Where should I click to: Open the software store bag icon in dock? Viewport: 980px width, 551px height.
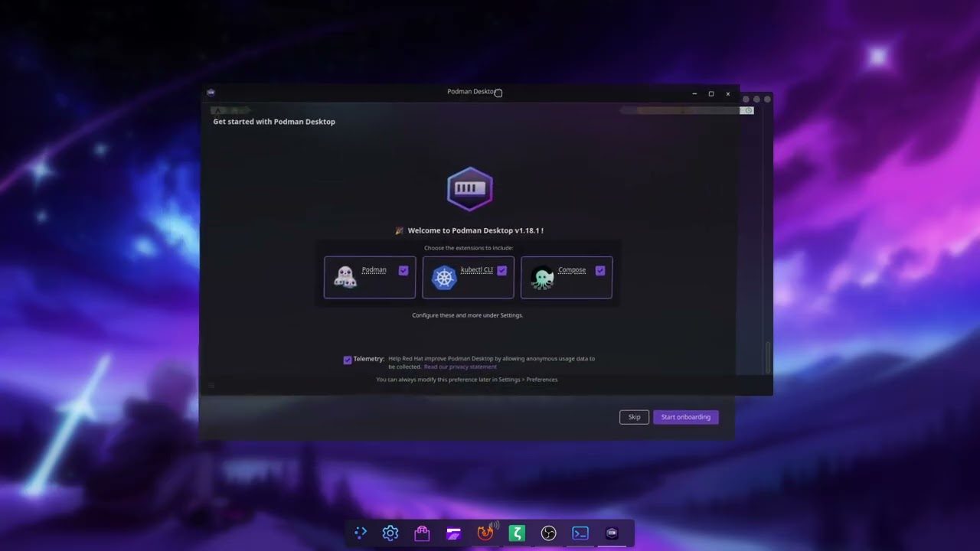422,533
